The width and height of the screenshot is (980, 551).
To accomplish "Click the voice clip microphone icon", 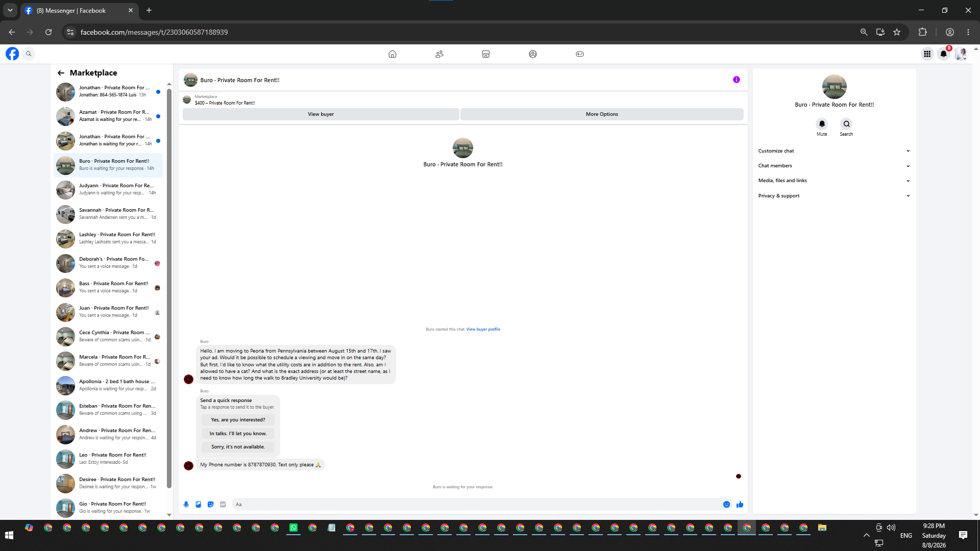I will click(186, 505).
